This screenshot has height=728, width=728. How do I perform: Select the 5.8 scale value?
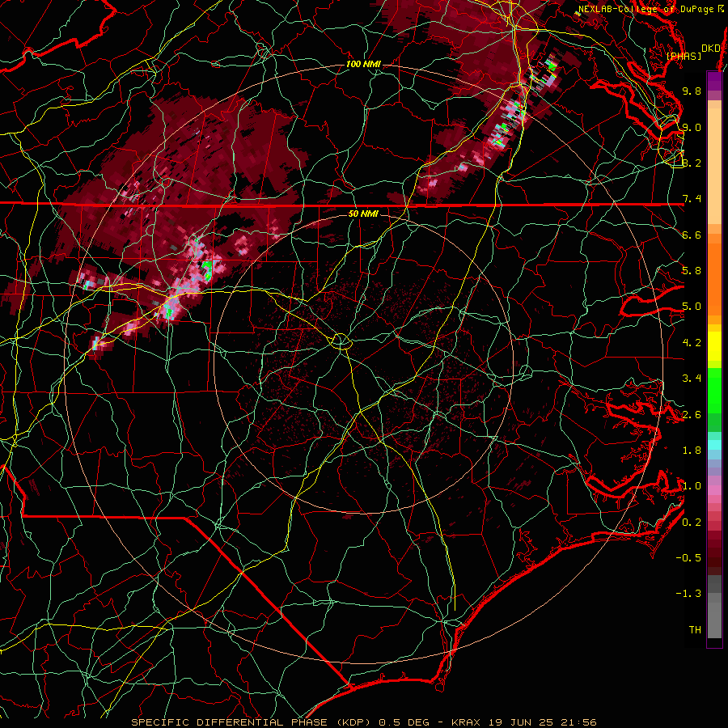[692, 271]
